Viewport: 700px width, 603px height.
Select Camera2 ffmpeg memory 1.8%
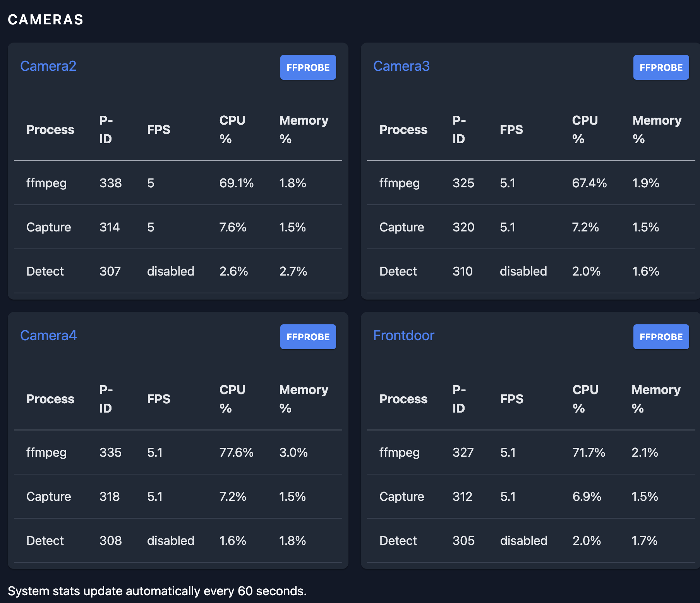(292, 183)
